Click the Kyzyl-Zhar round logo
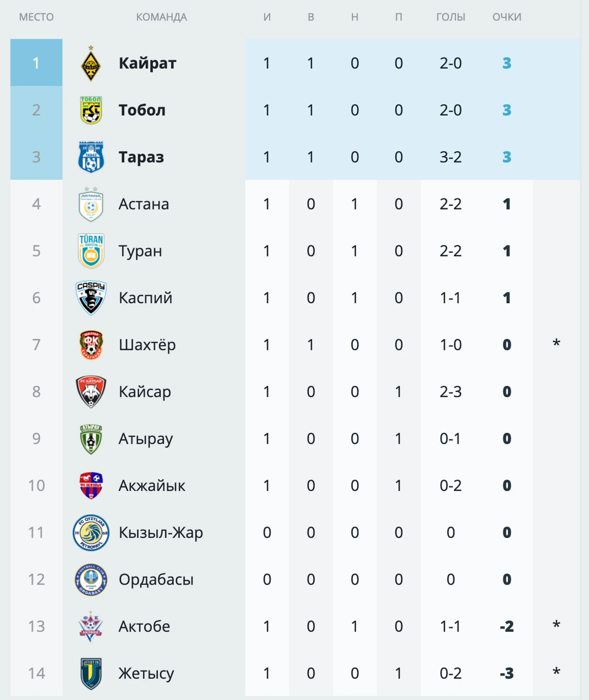589x700 pixels. coord(91,532)
